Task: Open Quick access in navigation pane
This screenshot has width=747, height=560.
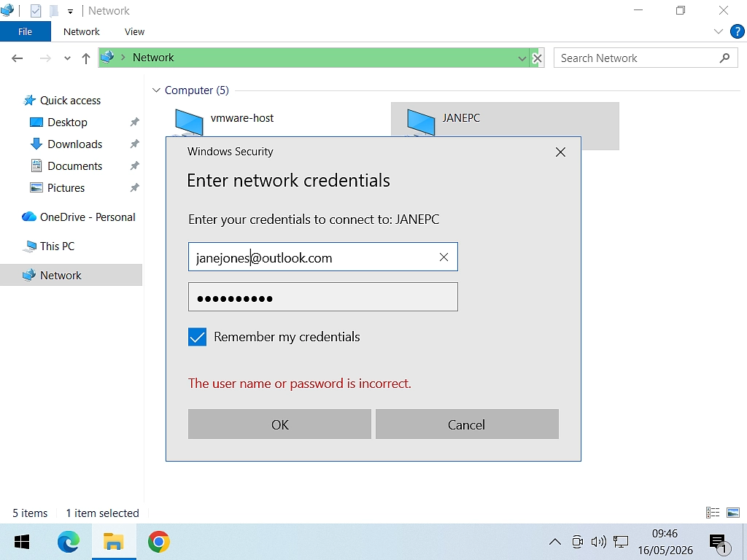Action: coord(70,101)
